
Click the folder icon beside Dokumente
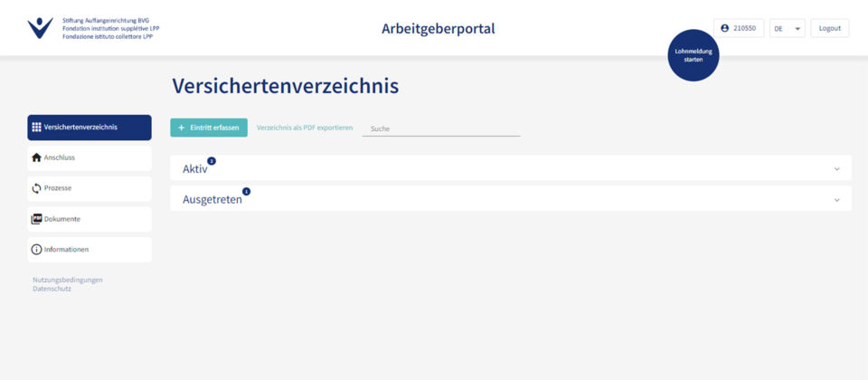tap(36, 219)
